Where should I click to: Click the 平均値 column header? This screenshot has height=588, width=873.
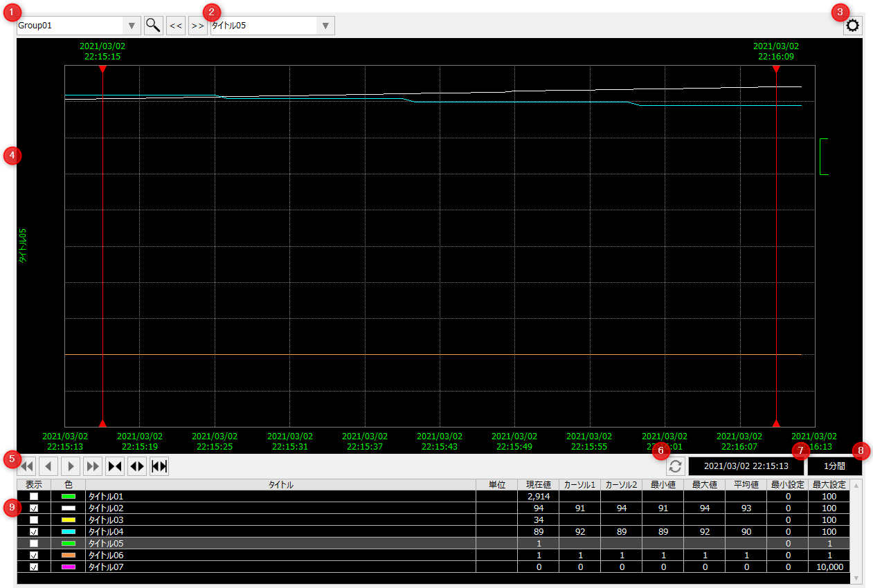tap(746, 485)
